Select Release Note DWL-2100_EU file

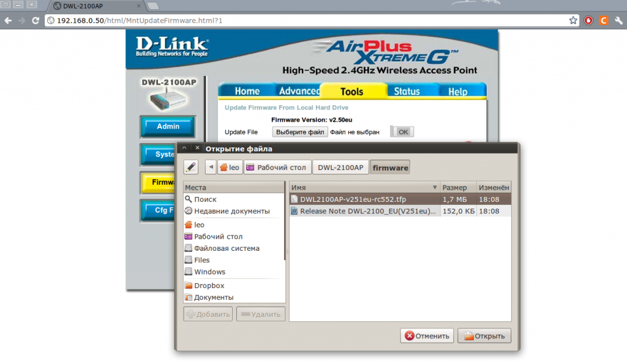pos(400,211)
